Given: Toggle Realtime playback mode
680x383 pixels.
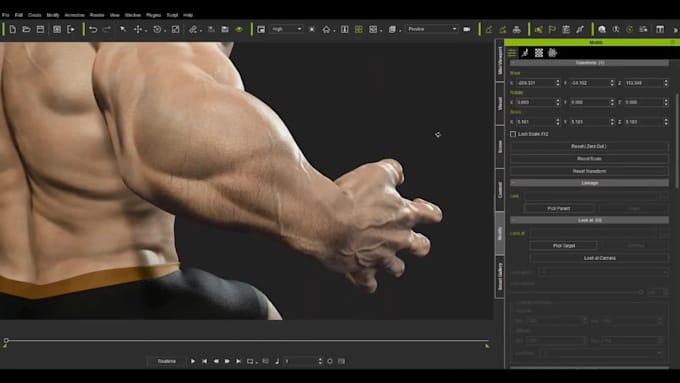Looking at the screenshot, I should click(x=167, y=361).
